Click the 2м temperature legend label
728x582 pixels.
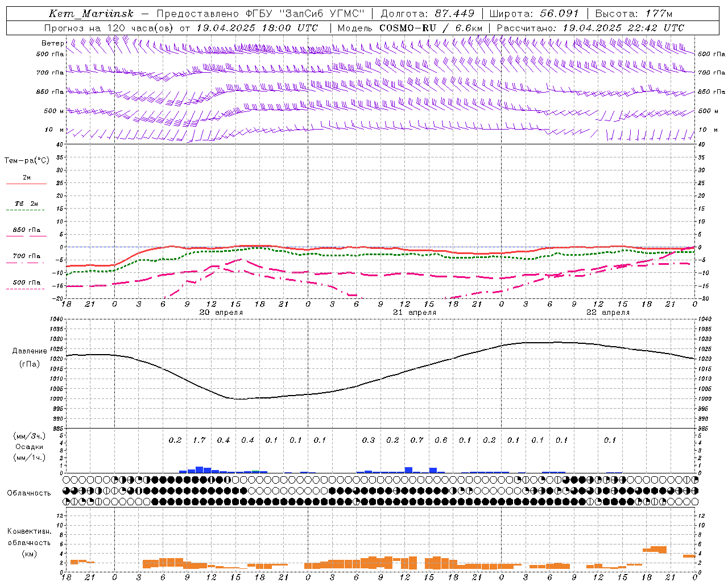[27, 177]
